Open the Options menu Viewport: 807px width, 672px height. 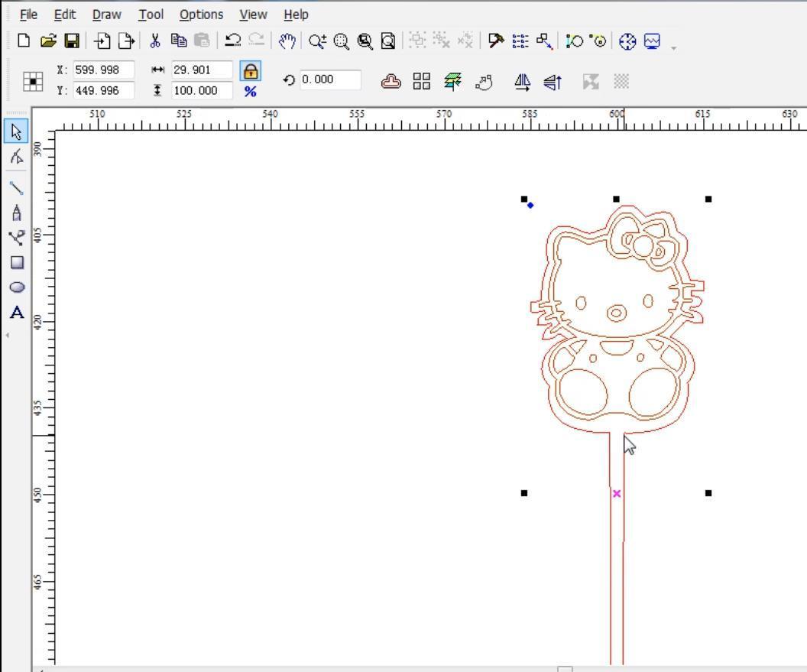click(x=201, y=14)
